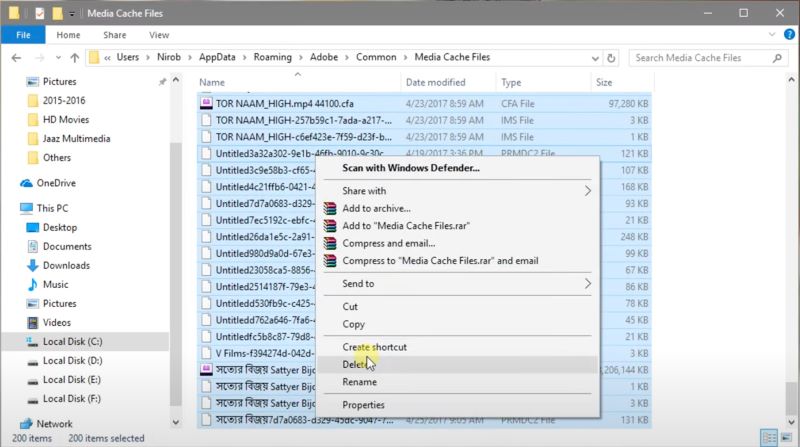Click WinRAR icon for Compress and email

coord(330,243)
